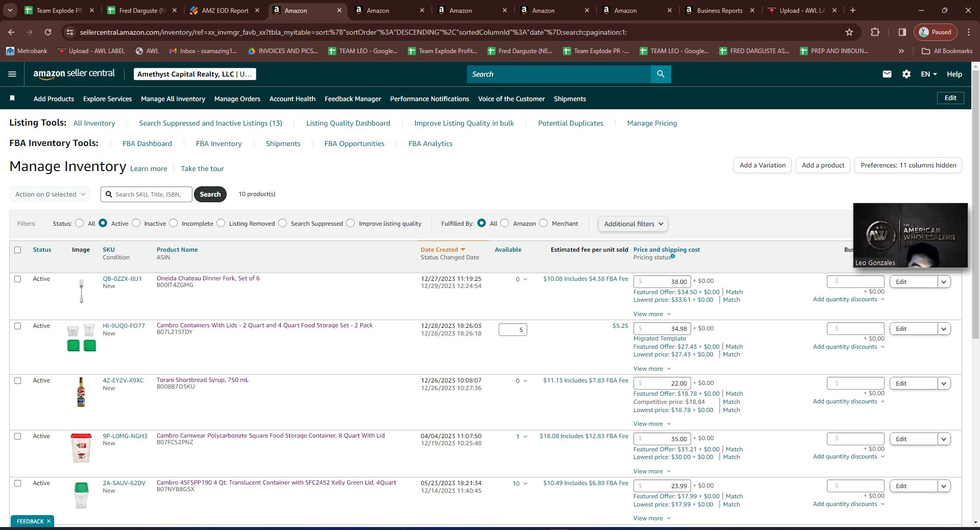Click the Torani Shortbread Syrup bottle image

tap(81, 392)
